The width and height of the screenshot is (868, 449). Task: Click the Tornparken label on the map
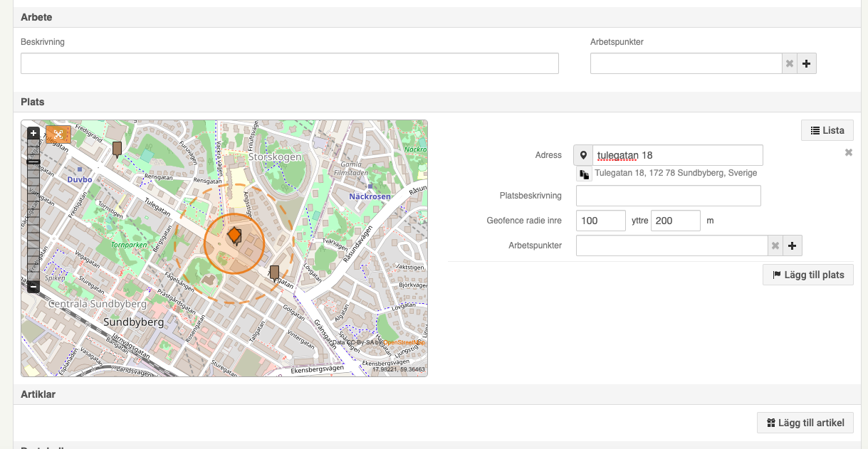point(129,244)
